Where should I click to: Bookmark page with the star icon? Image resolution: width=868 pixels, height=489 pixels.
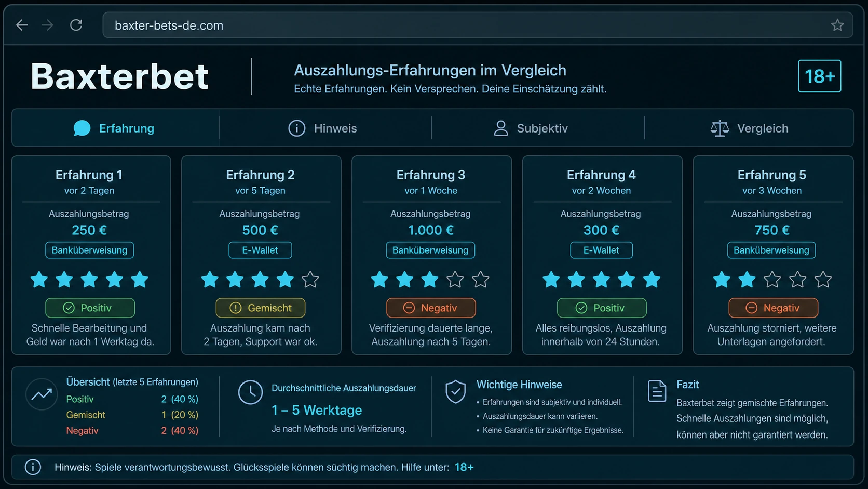click(837, 25)
